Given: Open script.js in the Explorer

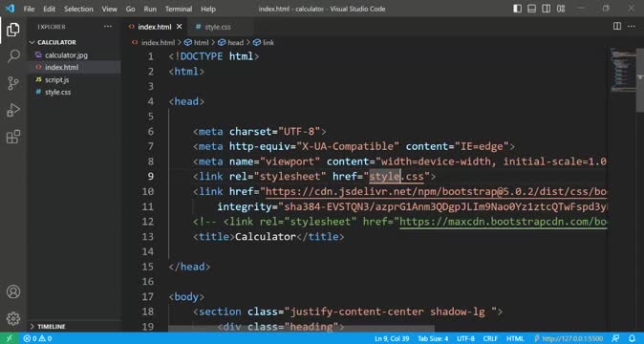Looking at the screenshot, I should pos(56,79).
